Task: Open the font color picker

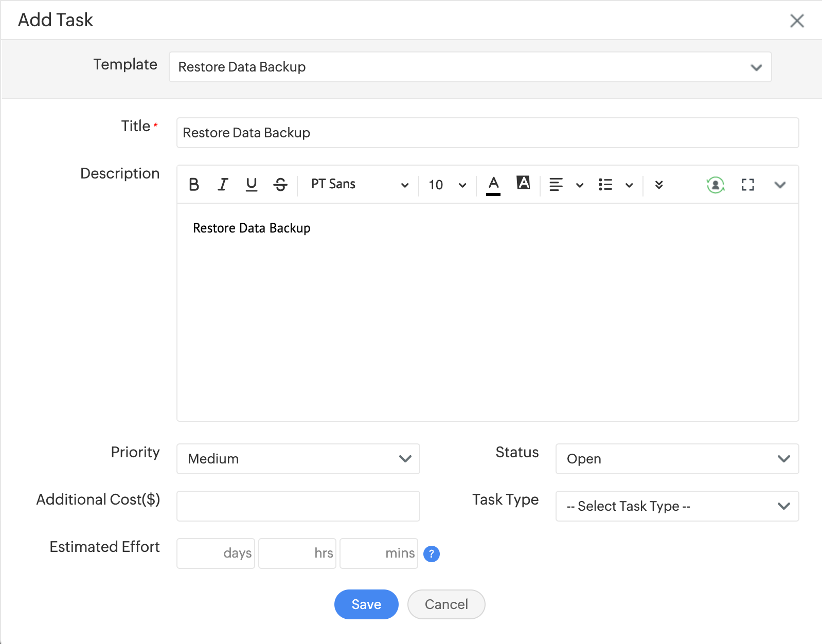Action: tap(493, 185)
